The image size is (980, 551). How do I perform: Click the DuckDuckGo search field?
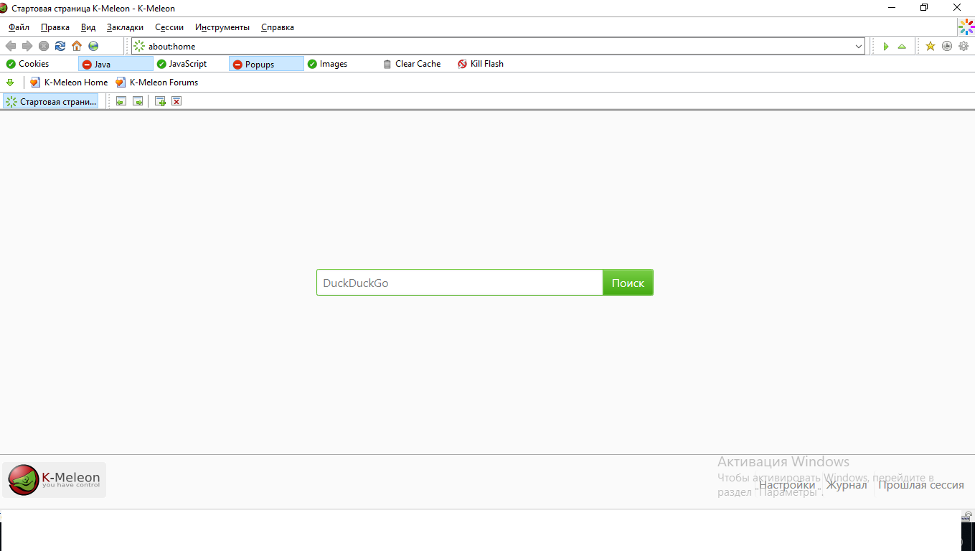tap(459, 283)
